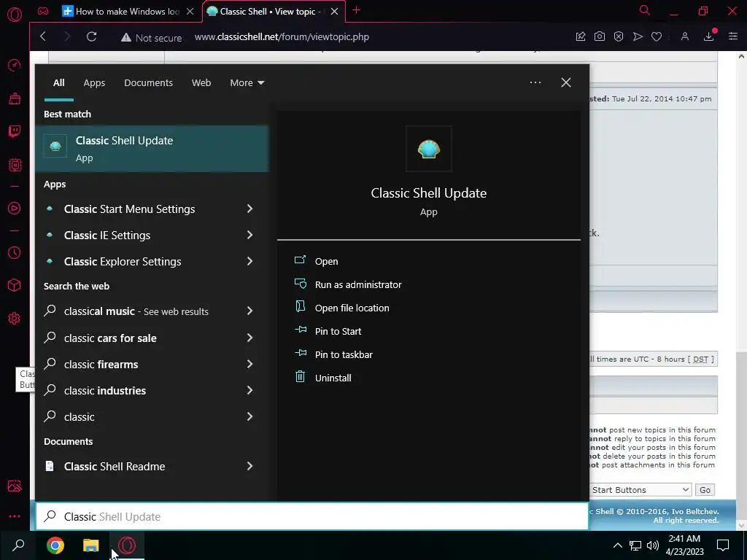Choose Run as administrator

coord(358,285)
